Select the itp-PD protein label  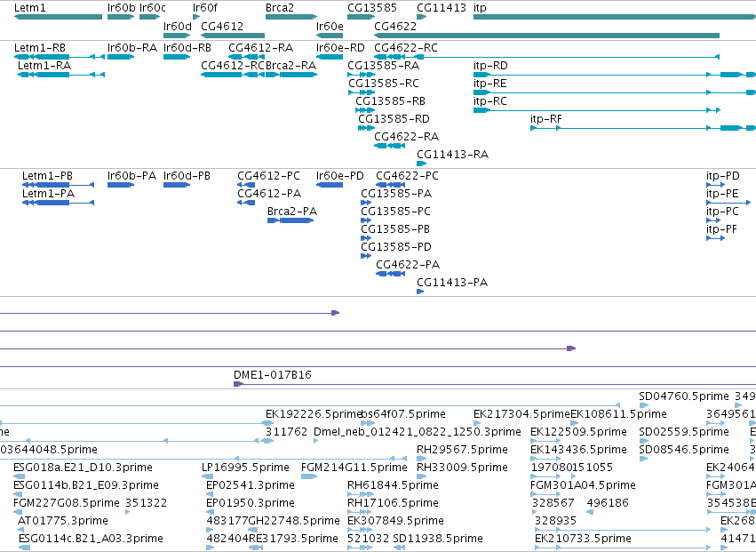pyautogui.click(x=723, y=176)
